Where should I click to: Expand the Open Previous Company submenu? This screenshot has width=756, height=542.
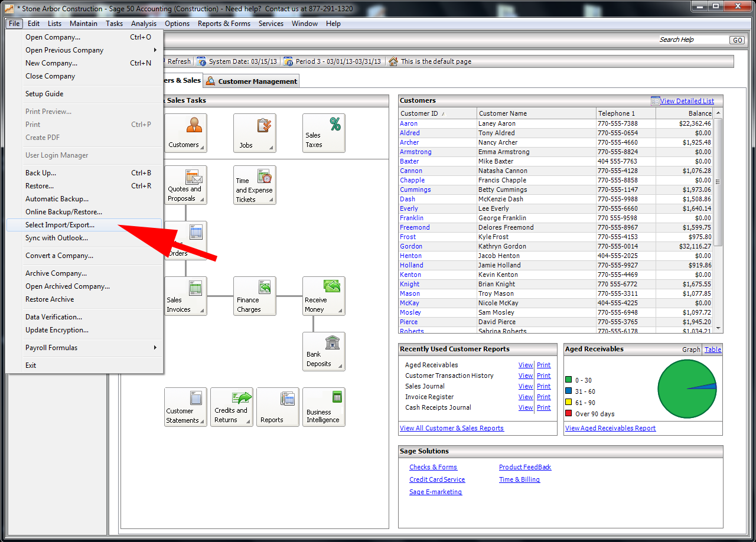[x=65, y=50]
